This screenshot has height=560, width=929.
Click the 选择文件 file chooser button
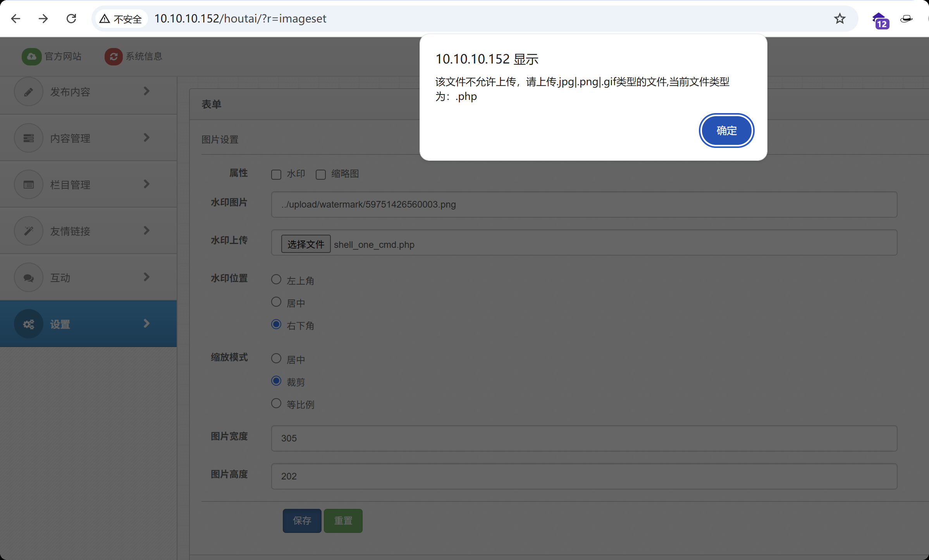306,244
